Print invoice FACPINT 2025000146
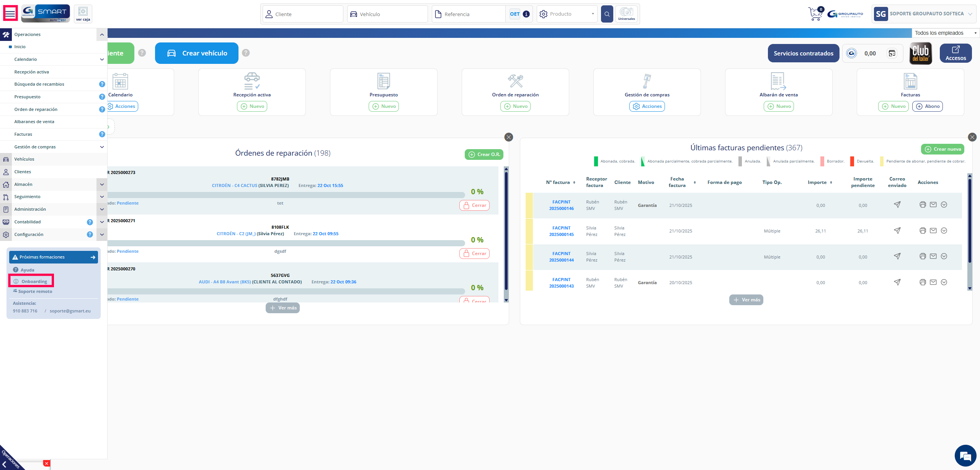 point(923,205)
